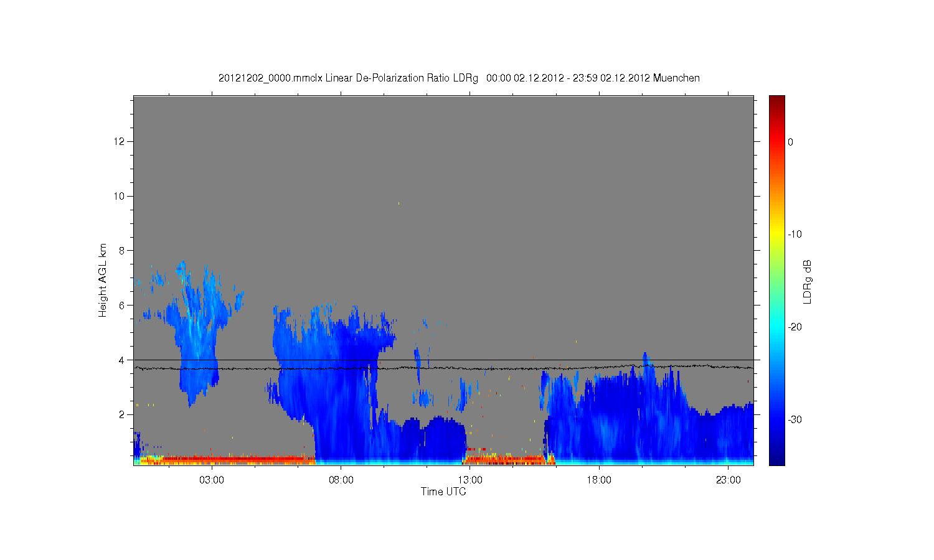934x560 pixels.
Task: Click the colorbar value -10
Action: pyautogui.click(x=795, y=235)
